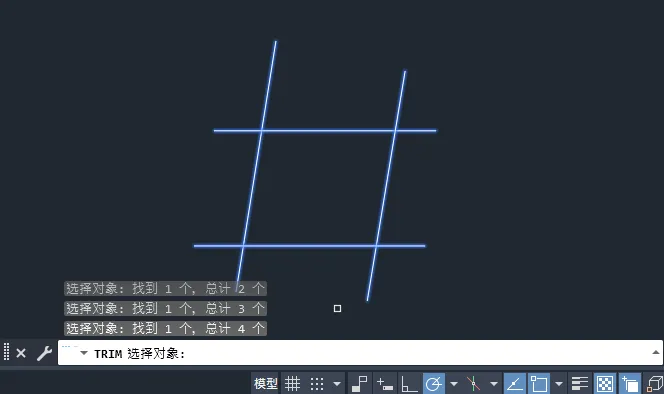Screen dimensions: 664x394
Task: Open isometric drafting plane dropdown
Action: pyautogui.click(x=494, y=384)
